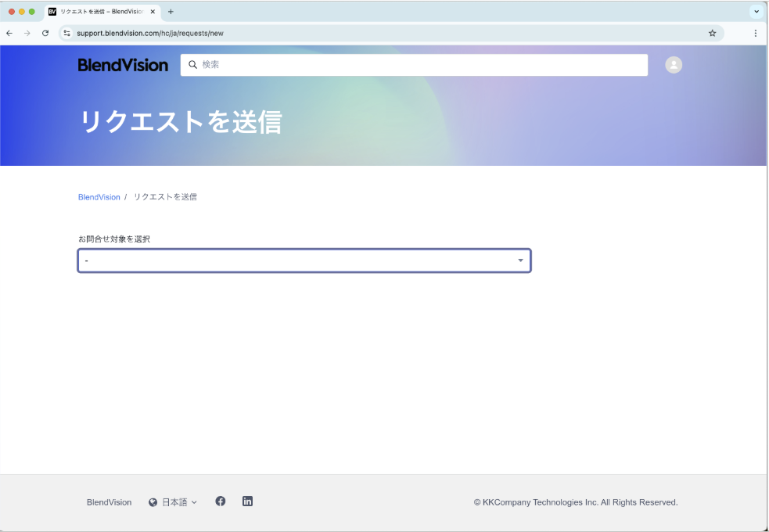Open a new tab with plus button
Screen dimensions: 769x532
tap(171, 12)
